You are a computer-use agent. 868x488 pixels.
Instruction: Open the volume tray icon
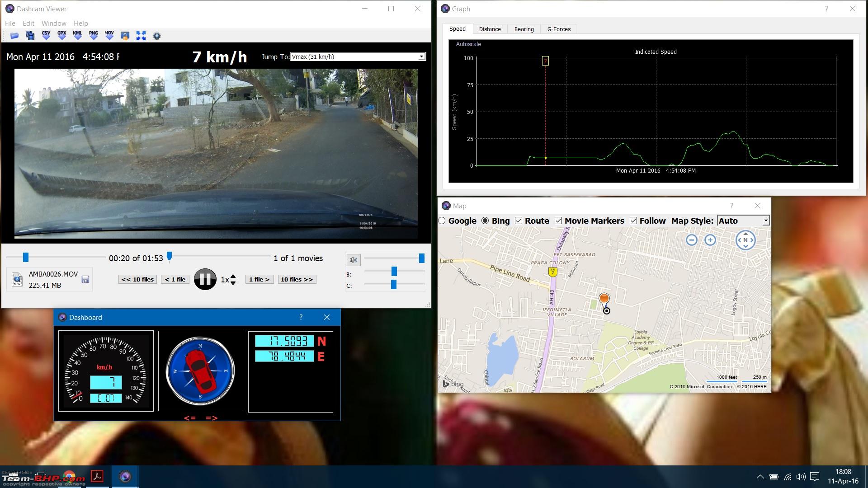801,477
